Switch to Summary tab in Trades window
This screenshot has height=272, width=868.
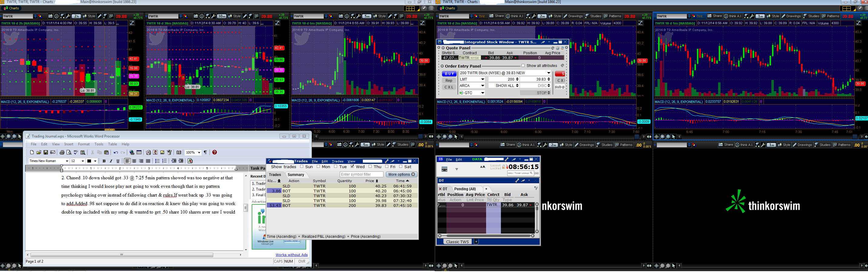point(296,175)
